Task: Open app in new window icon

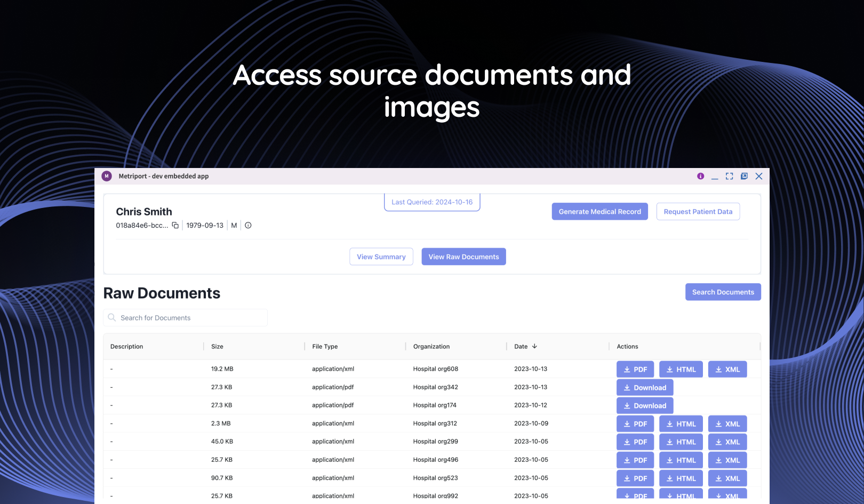Action: coord(744,176)
